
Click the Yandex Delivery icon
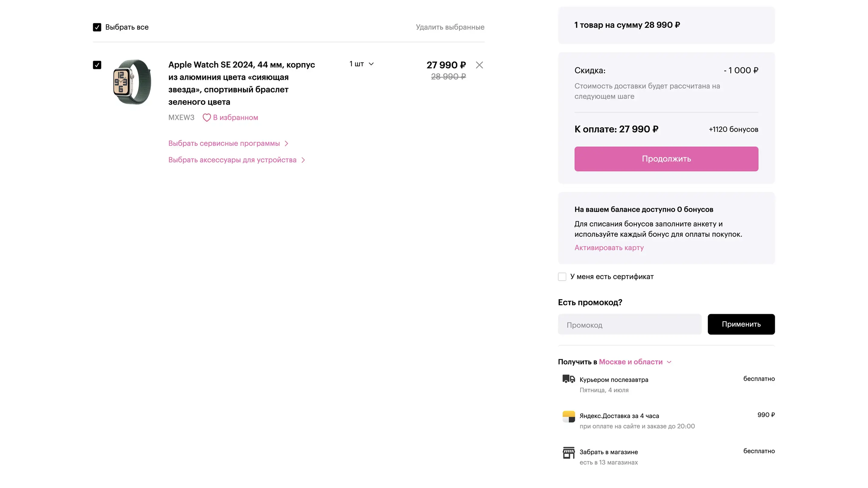pyautogui.click(x=568, y=417)
